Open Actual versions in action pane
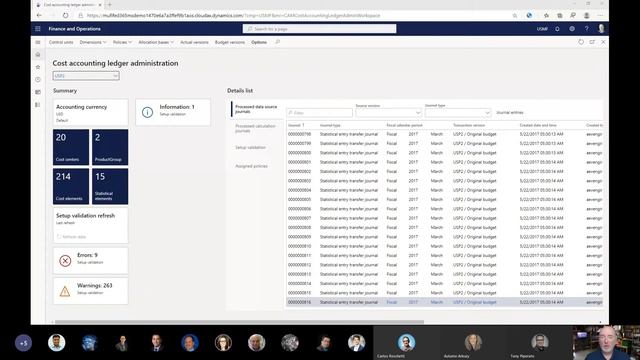Screen dimensions: 640x360 (x=194, y=42)
